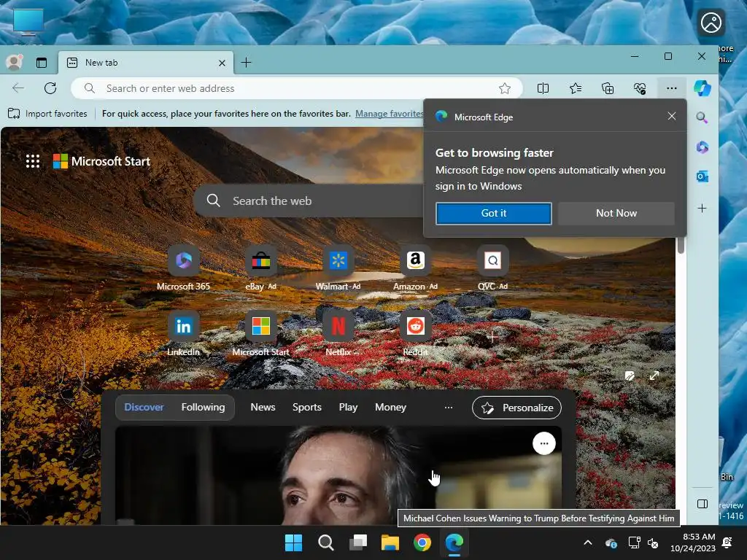Open the Microsoft 365 quick link tile

tap(183, 268)
